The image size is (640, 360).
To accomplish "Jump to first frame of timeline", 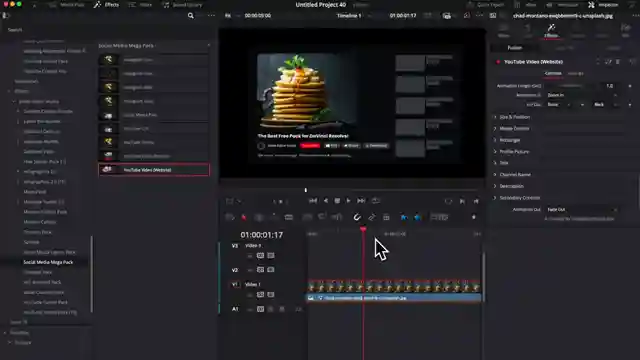I will (313, 201).
